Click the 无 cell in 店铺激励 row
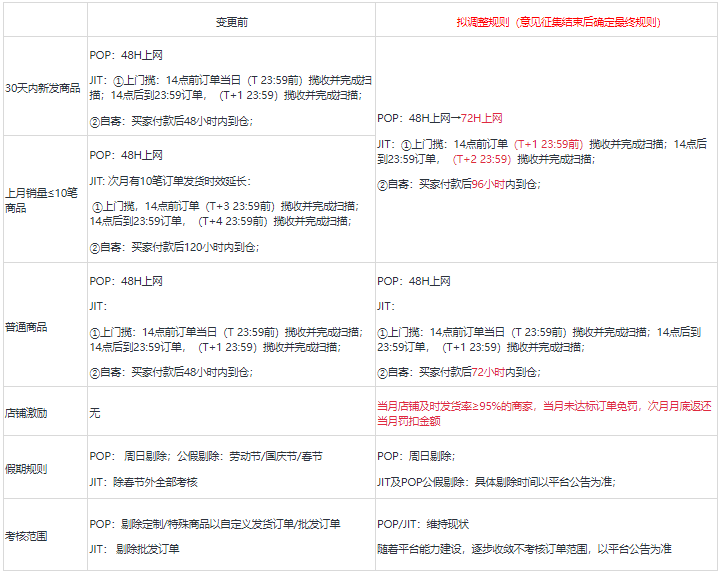The image size is (721, 573). coord(95,412)
